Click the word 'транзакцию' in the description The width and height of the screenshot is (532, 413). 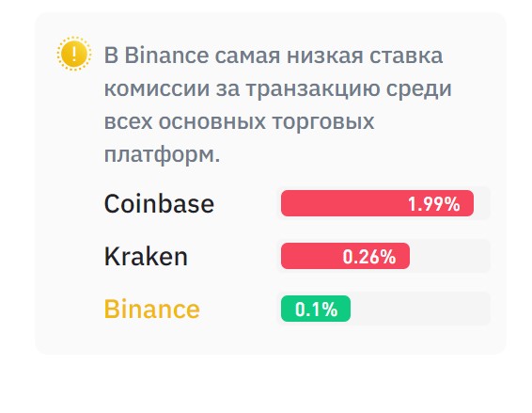313,89
